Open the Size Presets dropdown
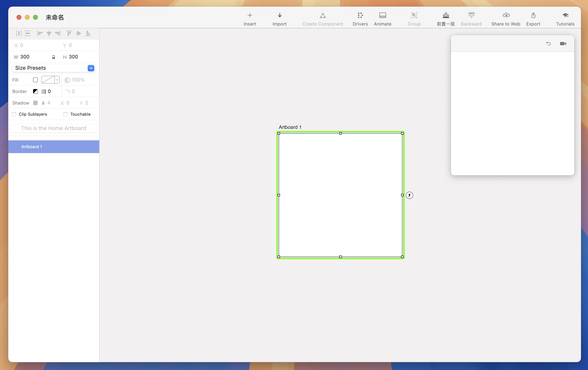 tap(91, 68)
